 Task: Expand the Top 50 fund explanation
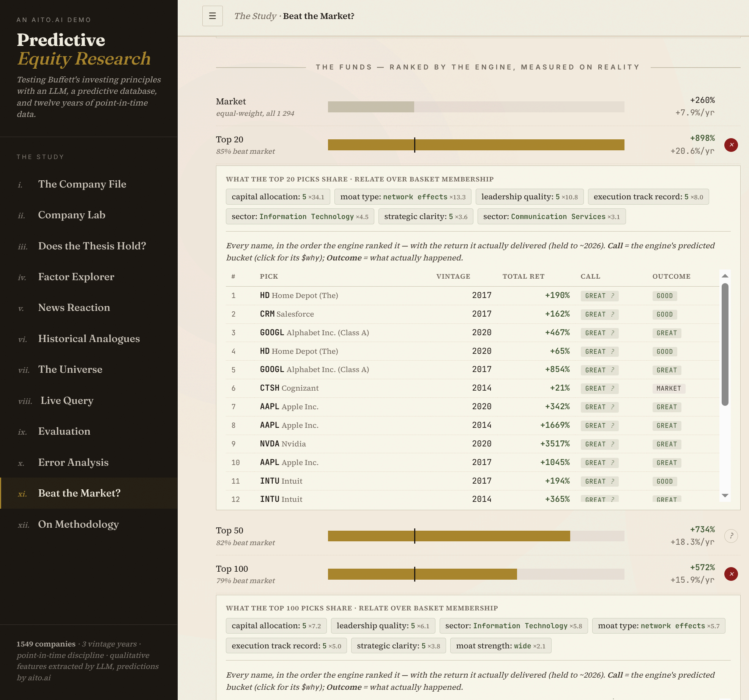[x=731, y=536]
